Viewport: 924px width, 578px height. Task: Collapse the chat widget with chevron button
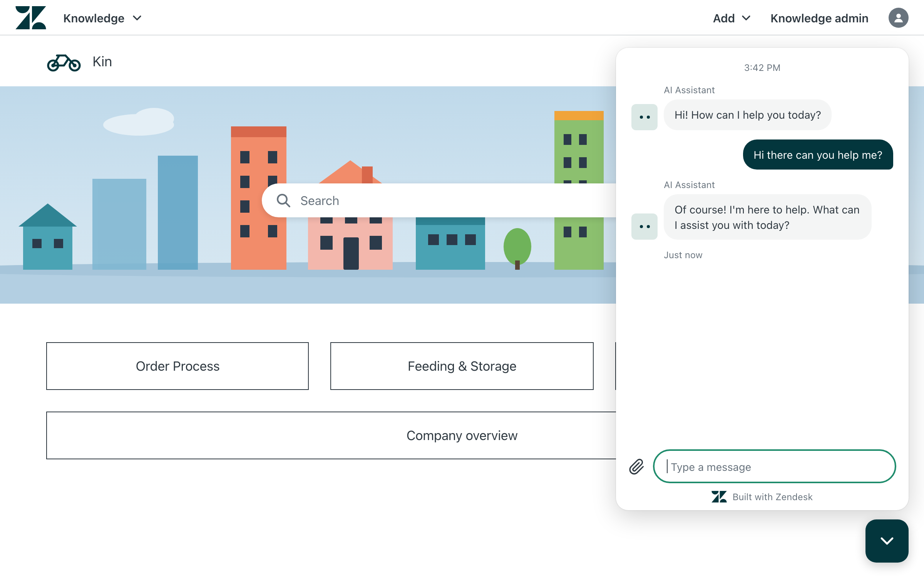[887, 541]
